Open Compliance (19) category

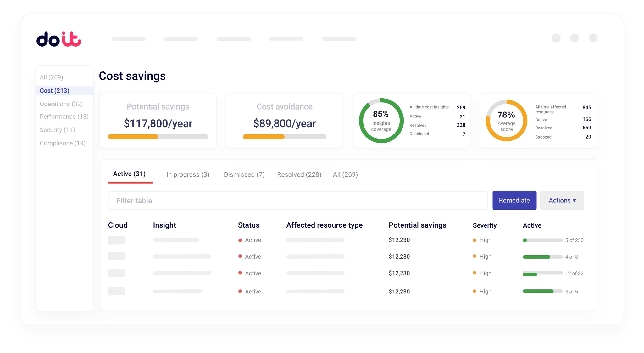[x=63, y=143]
